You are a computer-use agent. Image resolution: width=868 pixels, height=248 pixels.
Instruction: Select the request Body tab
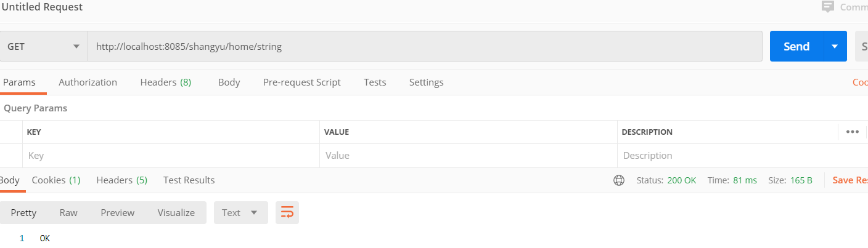pyautogui.click(x=229, y=82)
